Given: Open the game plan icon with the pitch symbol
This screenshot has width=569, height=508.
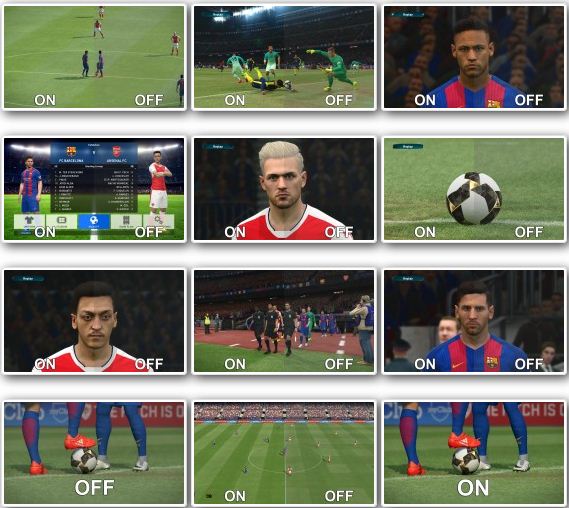Looking at the screenshot, I should click(x=62, y=221).
